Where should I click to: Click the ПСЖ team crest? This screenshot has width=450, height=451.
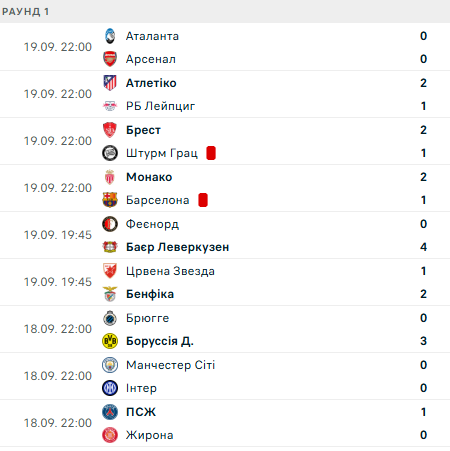pyautogui.click(x=110, y=412)
